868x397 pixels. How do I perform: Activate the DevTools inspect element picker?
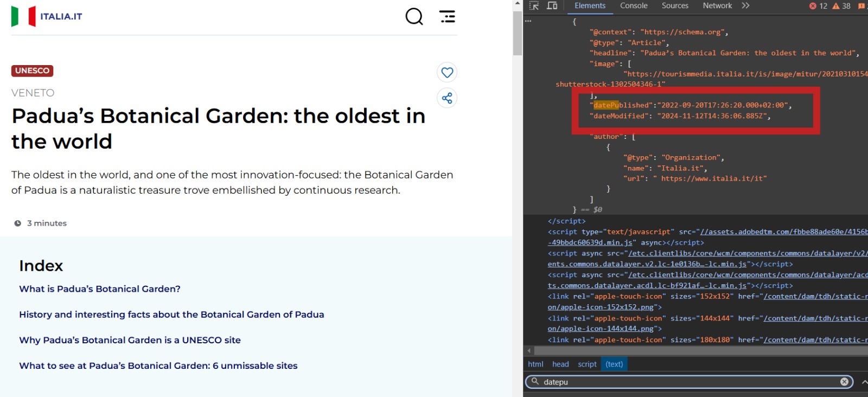click(x=534, y=6)
